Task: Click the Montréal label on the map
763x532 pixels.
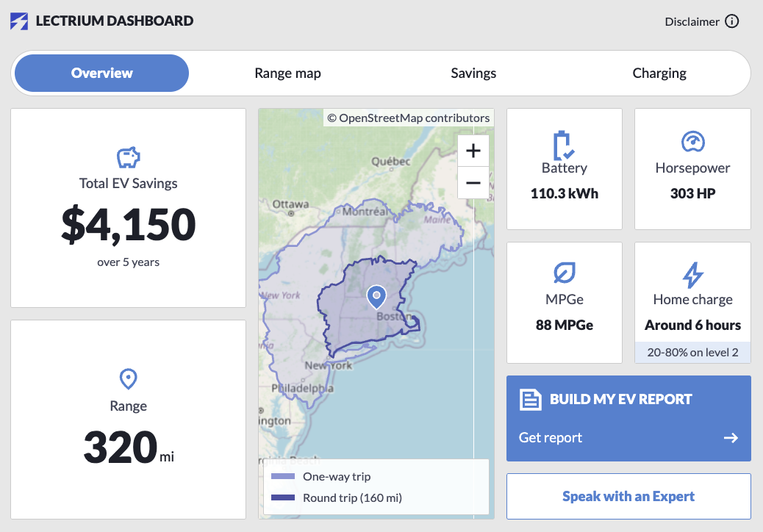Action: click(x=365, y=212)
